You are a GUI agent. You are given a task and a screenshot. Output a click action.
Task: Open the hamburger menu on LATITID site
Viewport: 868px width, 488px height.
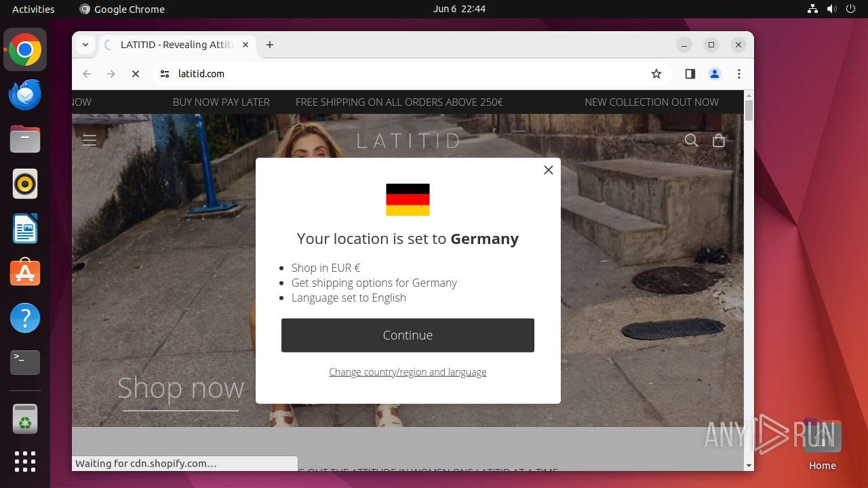90,140
